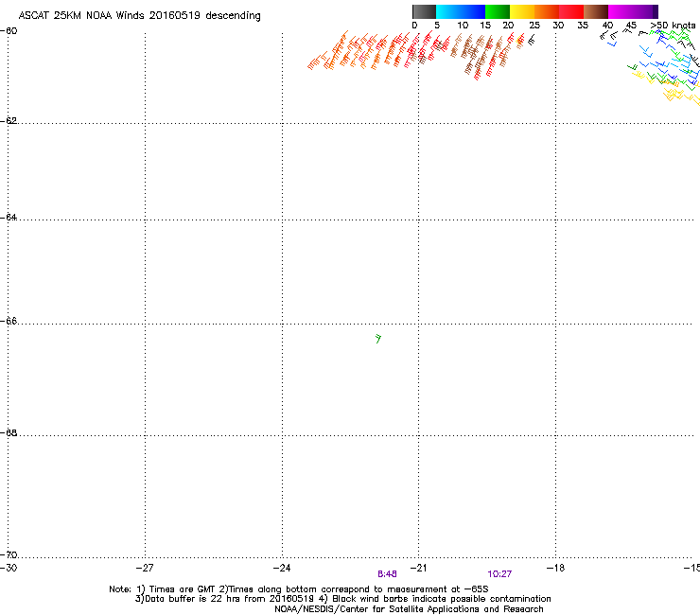Click the 8:48 pass time label
The width and height of the screenshot is (700, 615).
pos(387,574)
